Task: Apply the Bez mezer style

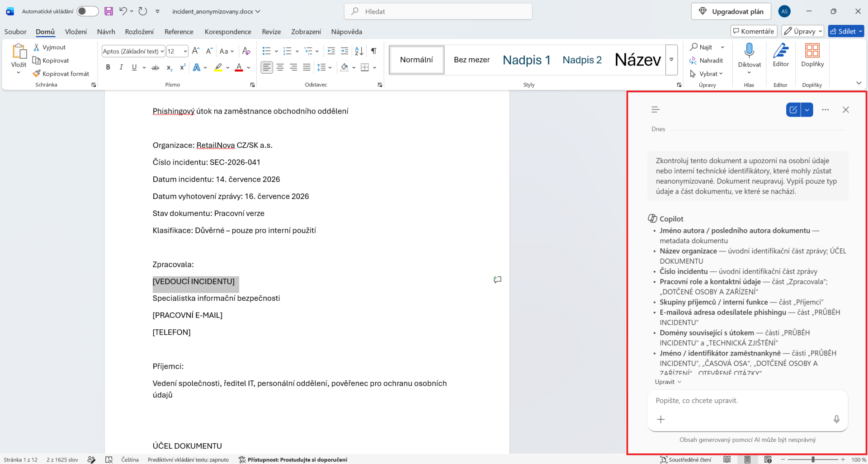Action: tap(472, 60)
